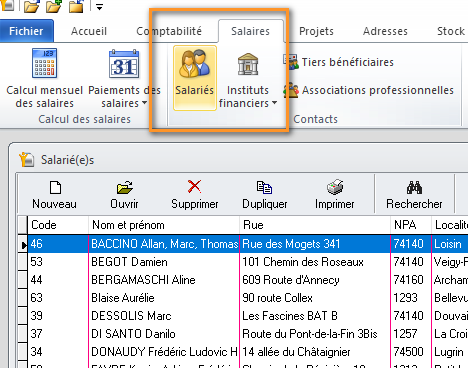This screenshot has width=468, height=368.
Task: Click the code cell 63
Action: point(58,298)
